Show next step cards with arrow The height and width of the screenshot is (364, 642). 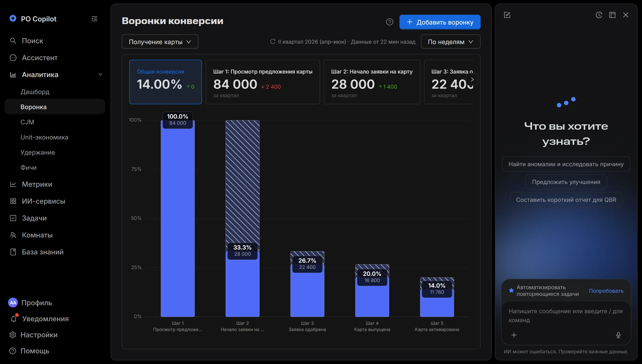(472, 80)
